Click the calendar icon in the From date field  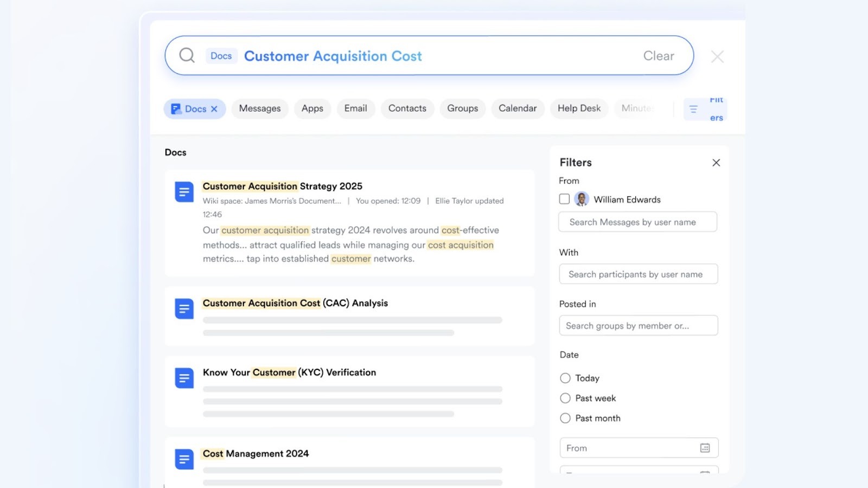(704, 447)
